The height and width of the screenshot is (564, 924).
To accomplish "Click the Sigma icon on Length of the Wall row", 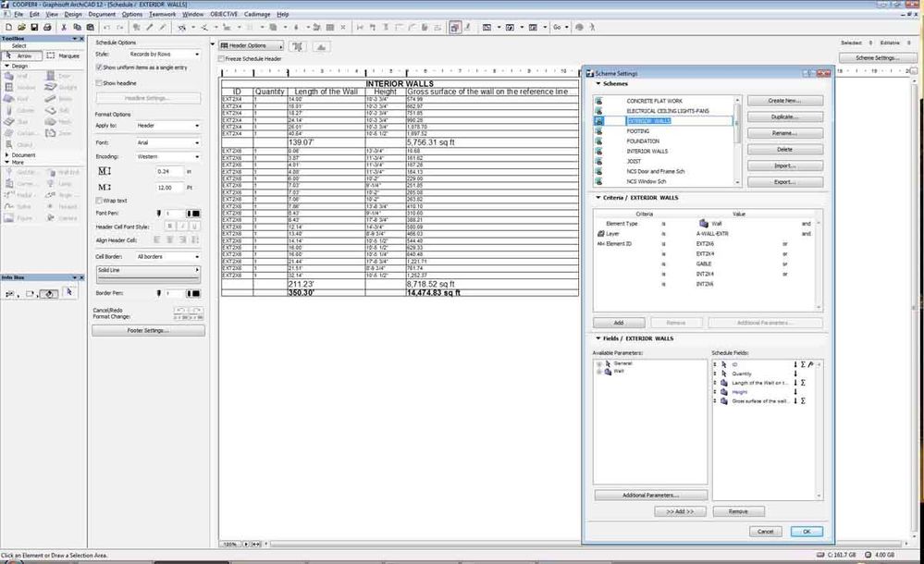I will click(x=803, y=383).
